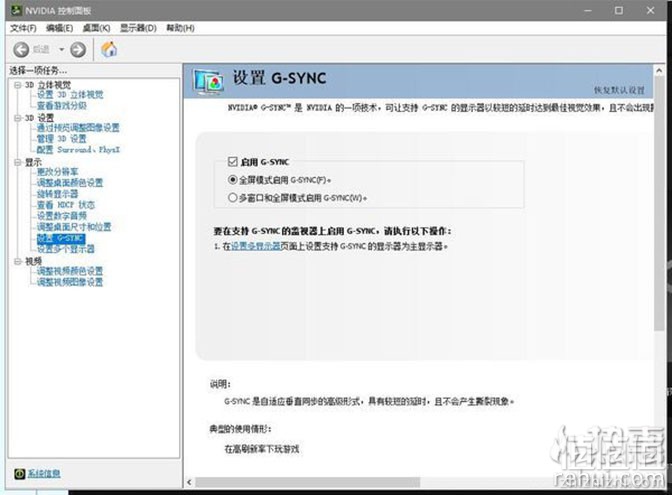Image resolution: width=672 pixels, height=495 pixels.
Task: Click the Back arrow navigation button
Action: point(21,50)
